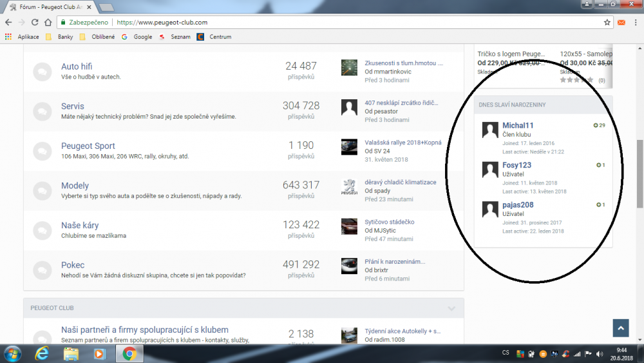Open 'děravý chladič klimatizace' topic

(x=401, y=182)
